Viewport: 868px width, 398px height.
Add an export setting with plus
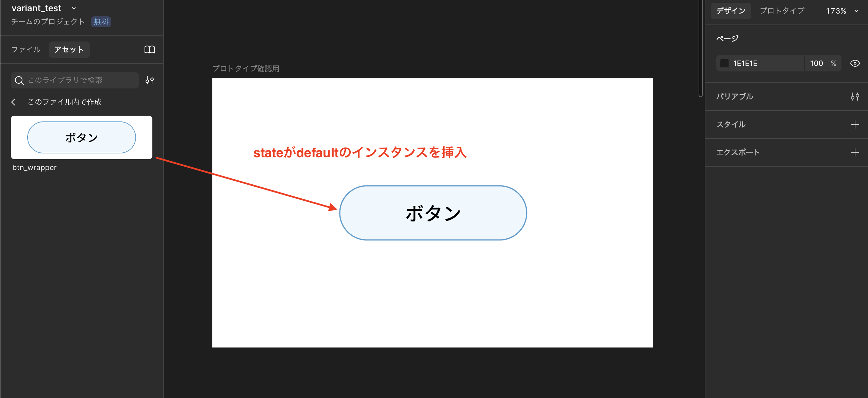(855, 152)
